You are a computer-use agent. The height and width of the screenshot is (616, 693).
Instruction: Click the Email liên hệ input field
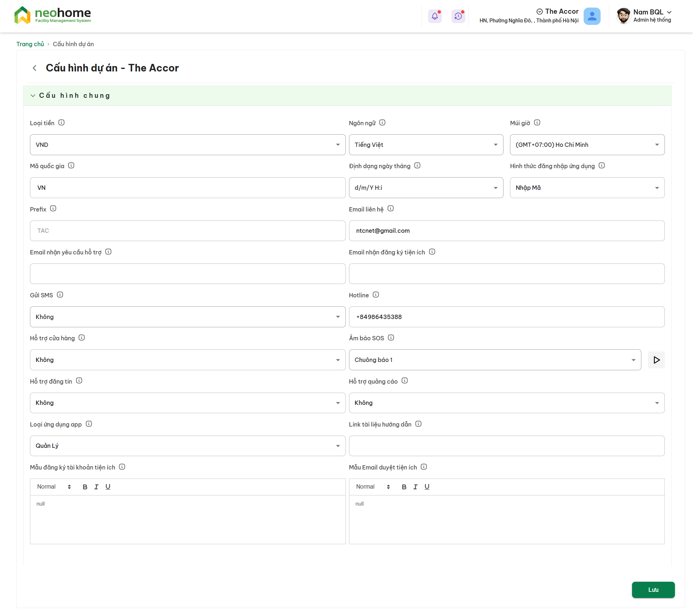(x=506, y=231)
